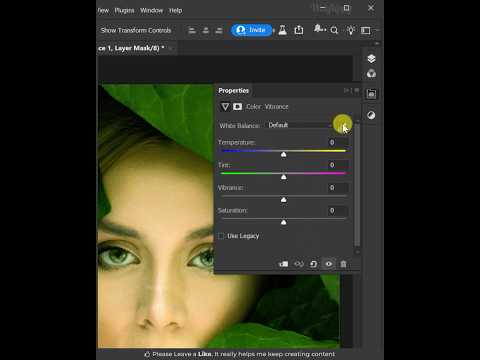
Task: Select the layer mask icon in Properties
Action: (x=237, y=107)
